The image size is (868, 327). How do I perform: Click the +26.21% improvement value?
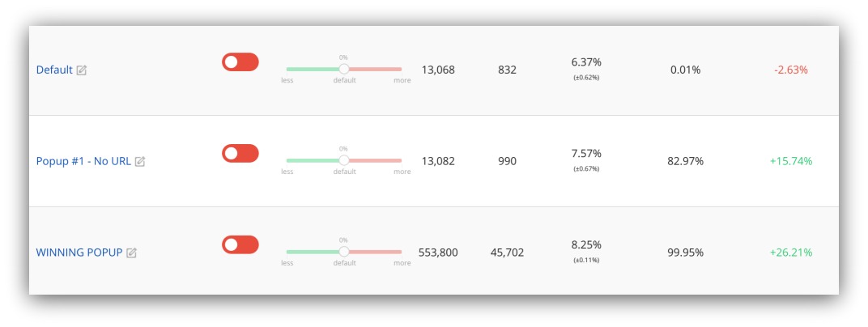tap(791, 253)
